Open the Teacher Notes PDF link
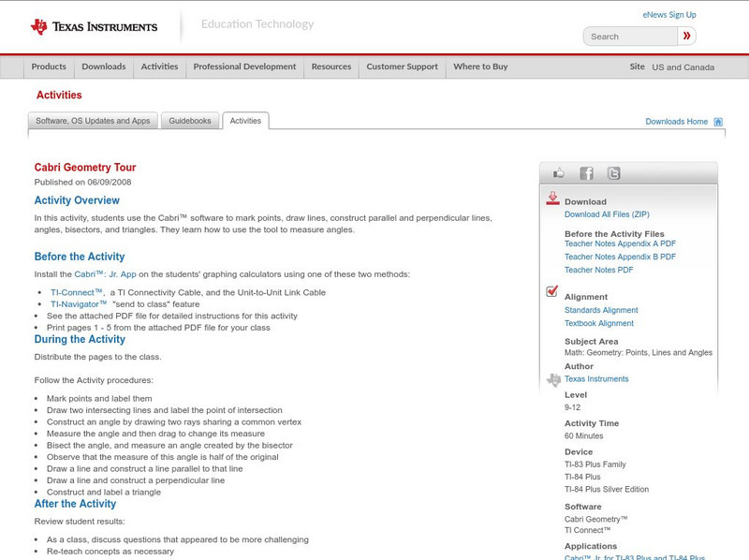The width and height of the screenshot is (749, 560). coord(598,270)
